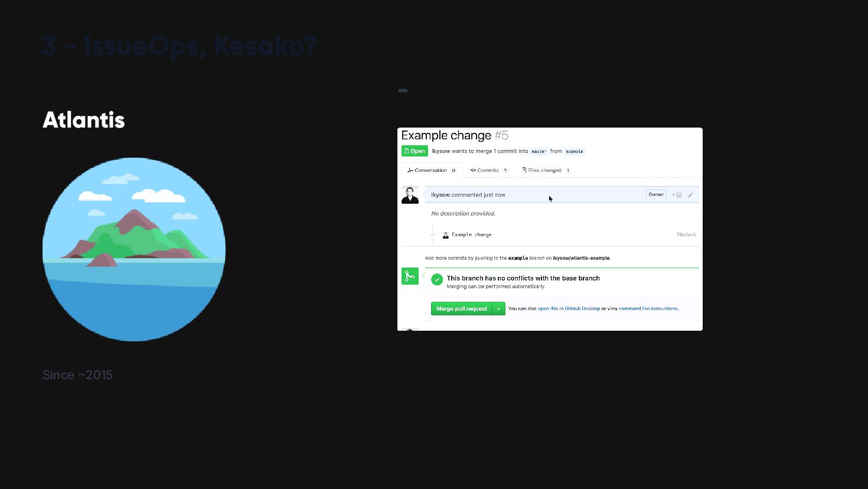Click the lkysow/atlantis-example repository name
The height and width of the screenshot is (489, 868).
[x=581, y=258]
